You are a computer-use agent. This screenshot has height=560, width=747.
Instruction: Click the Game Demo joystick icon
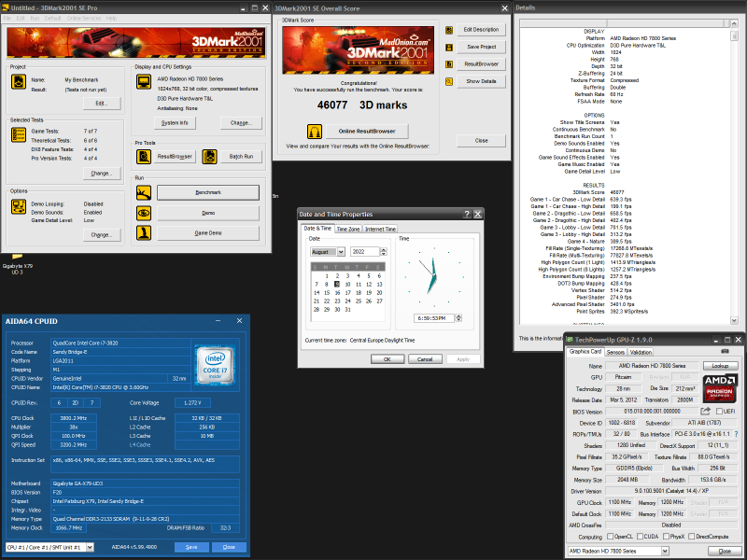(144, 232)
